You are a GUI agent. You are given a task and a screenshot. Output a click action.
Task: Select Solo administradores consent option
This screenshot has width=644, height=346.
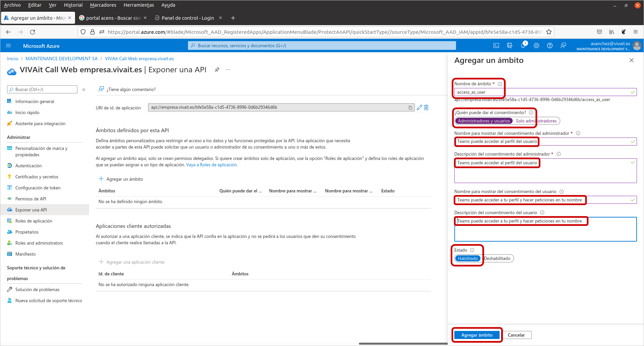(x=536, y=121)
